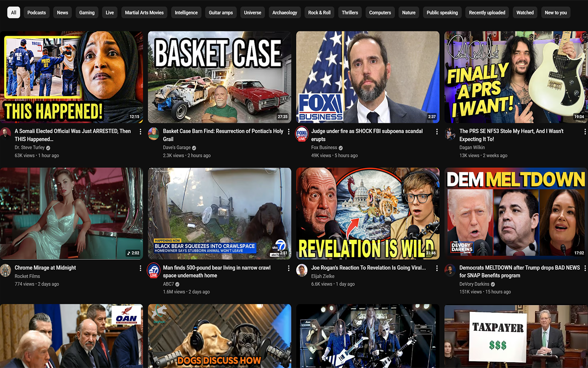588x368 pixels.
Task: Open more options for PRS SE NF53 video
Action: pyautogui.click(x=585, y=132)
